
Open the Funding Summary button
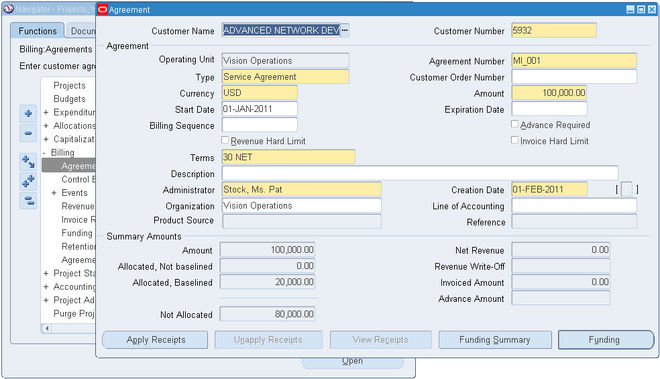point(495,340)
